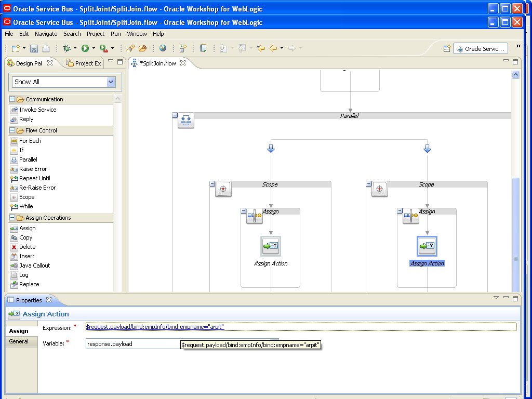This screenshot has height=399, width=532.
Task: Click the right parallel branch down arrow
Action: click(x=427, y=149)
